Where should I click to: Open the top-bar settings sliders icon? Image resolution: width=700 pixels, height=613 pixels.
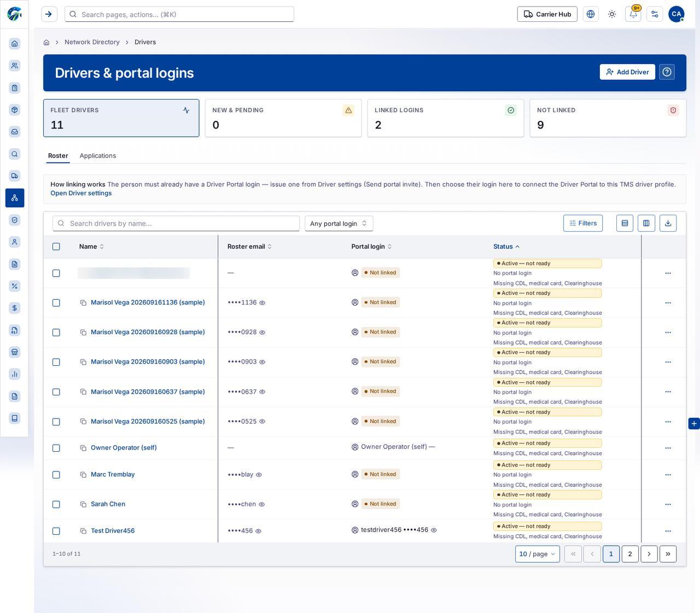click(655, 14)
